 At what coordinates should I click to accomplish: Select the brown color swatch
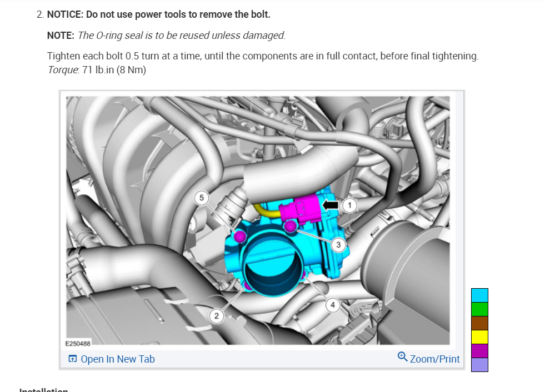point(479,323)
